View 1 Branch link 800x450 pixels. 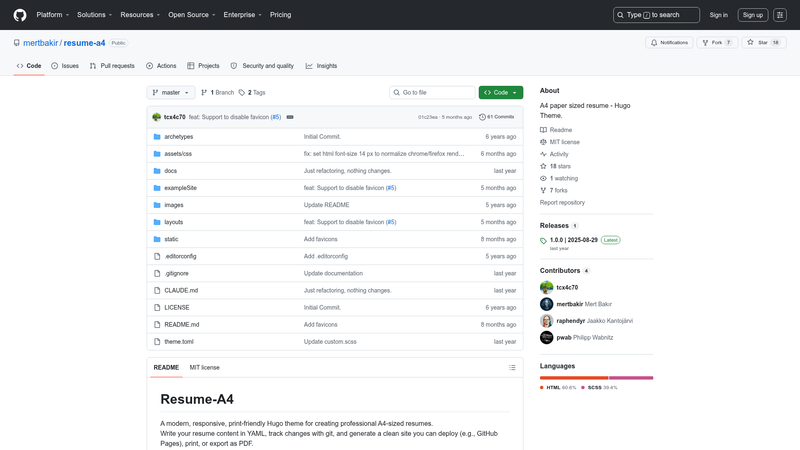[x=218, y=92]
